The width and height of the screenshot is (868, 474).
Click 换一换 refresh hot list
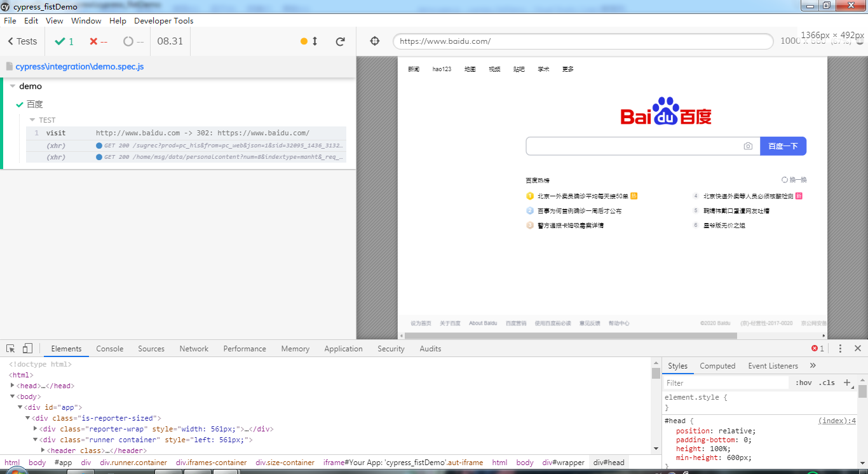click(794, 180)
